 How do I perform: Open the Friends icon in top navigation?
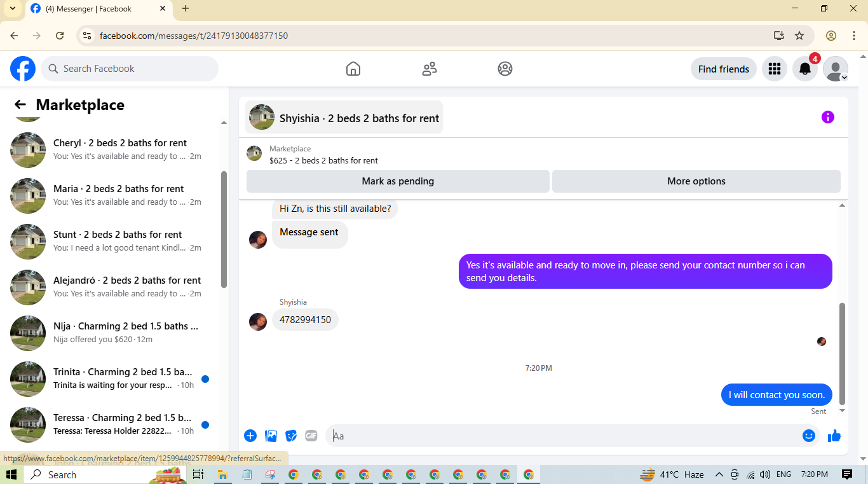click(x=430, y=69)
